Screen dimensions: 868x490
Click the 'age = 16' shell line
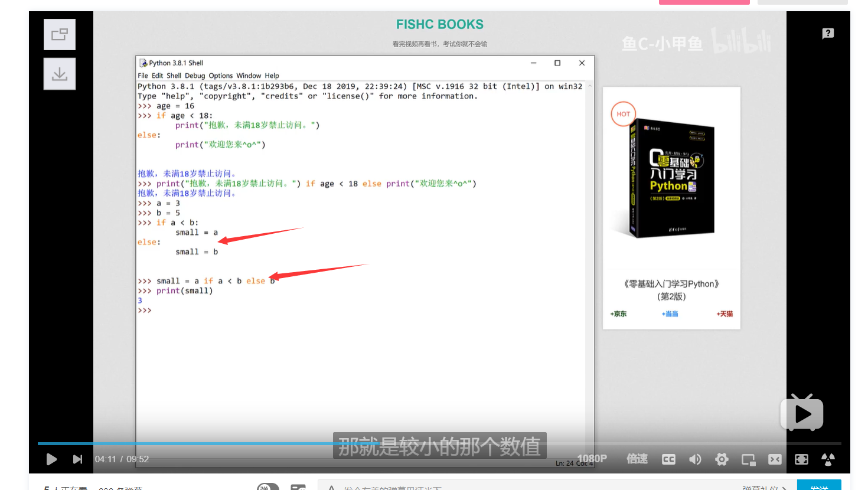tap(175, 106)
